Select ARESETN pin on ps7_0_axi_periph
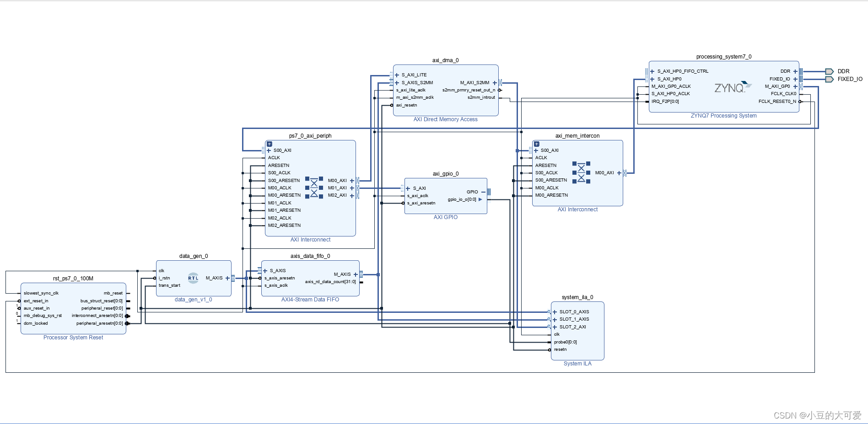868x424 pixels. pyautogui.click(x=279, y=166)
